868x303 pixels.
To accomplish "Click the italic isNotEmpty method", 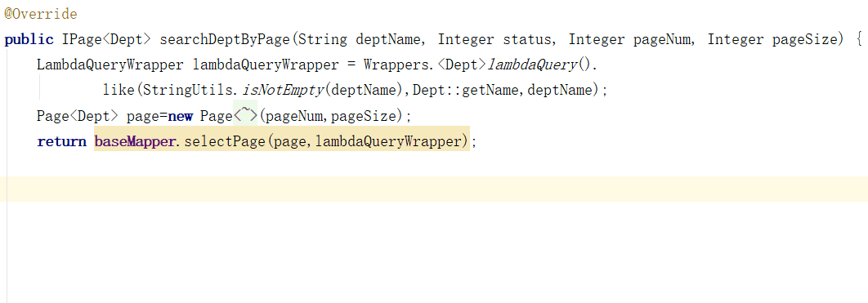I will tap(282, 90).
